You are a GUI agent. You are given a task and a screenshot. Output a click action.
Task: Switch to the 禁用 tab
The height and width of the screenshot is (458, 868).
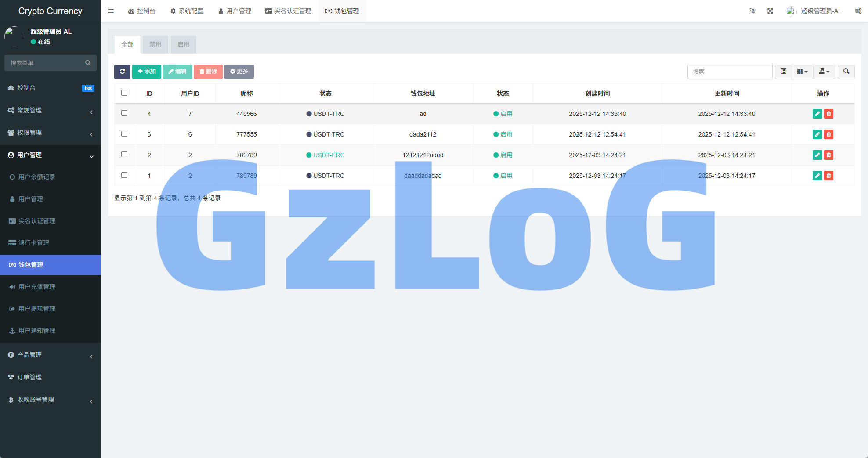tap(155, 44)
